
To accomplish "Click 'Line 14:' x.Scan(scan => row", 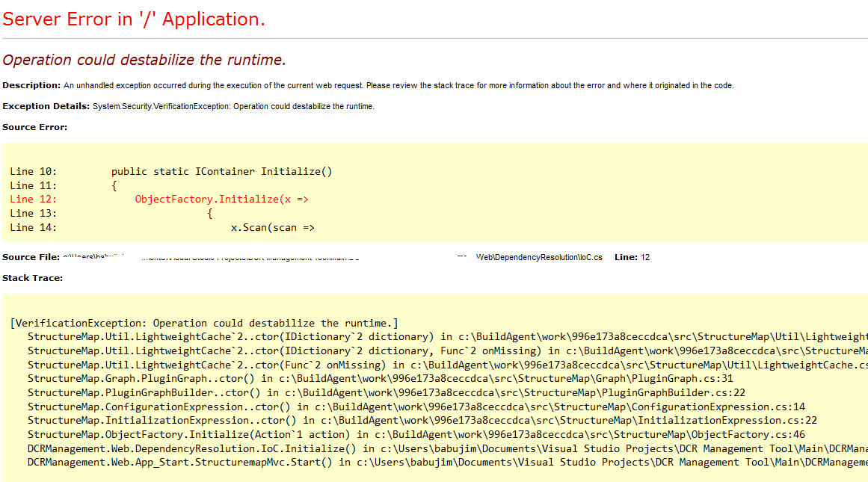I will pos(162,227).
